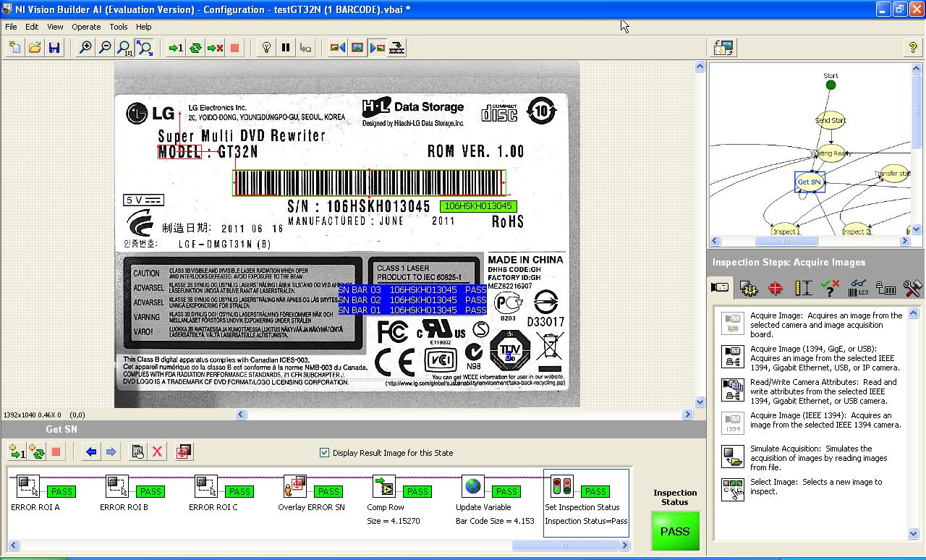Stop the running inspection in main toolbar
The width and height of the screenshot is (926, 560).
pyautogui.click(x=234, y=48)
